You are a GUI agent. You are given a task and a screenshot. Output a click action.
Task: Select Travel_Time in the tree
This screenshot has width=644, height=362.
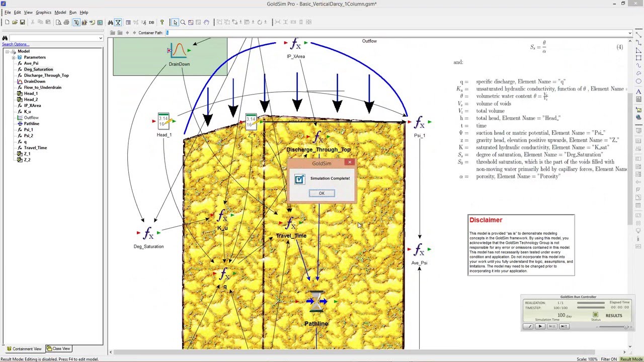(x=35, y=148)
